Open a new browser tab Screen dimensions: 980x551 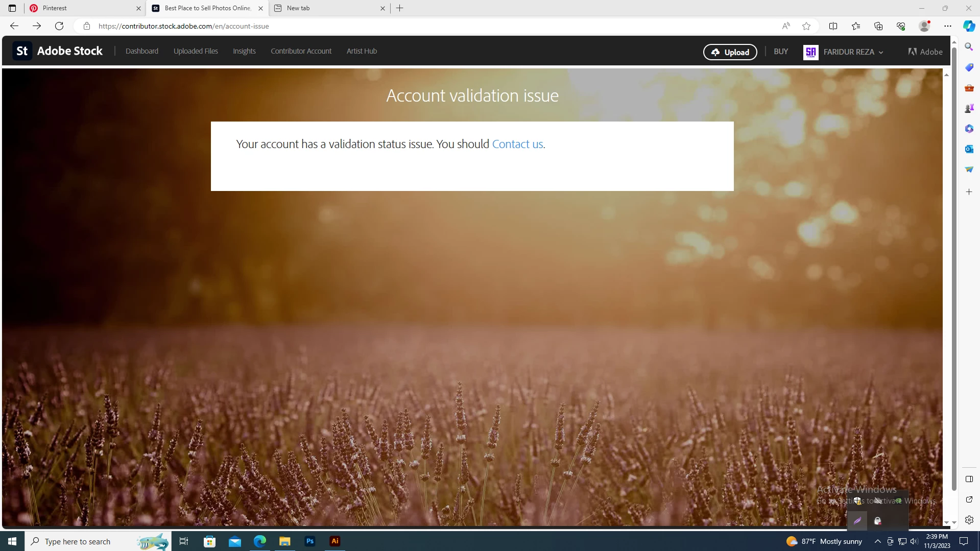400,8
